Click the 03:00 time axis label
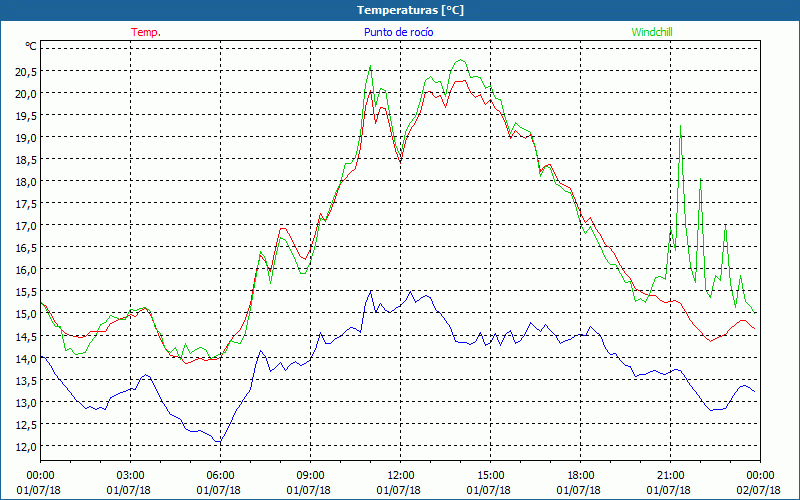Image resolution: width=800 pixels, height=500 pixels. pos(131,475)
